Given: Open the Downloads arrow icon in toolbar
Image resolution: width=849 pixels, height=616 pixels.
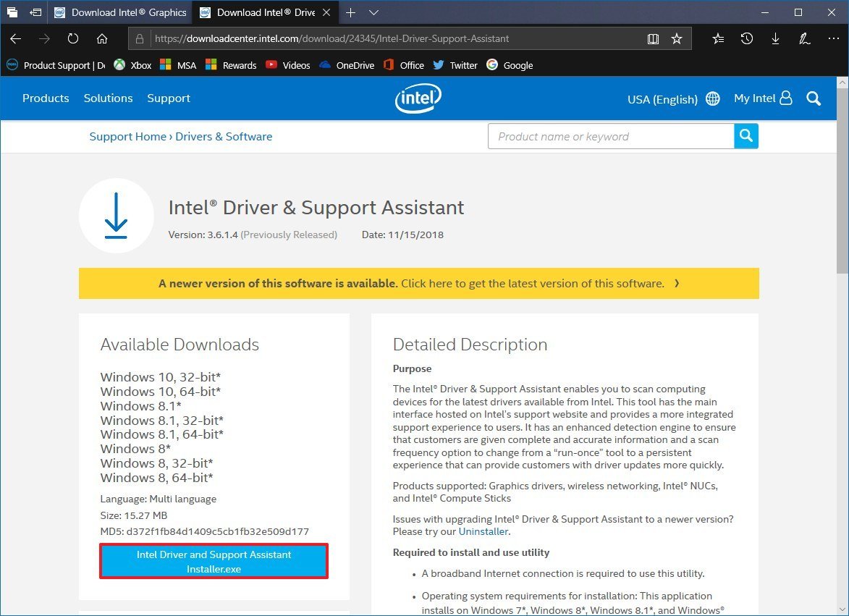Looking at the screenshot, I should click(775, 38).
